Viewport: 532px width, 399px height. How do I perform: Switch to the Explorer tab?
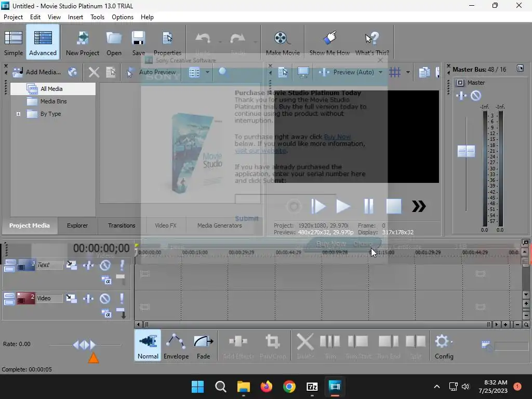pyautogui.click(x=77, y=225)
